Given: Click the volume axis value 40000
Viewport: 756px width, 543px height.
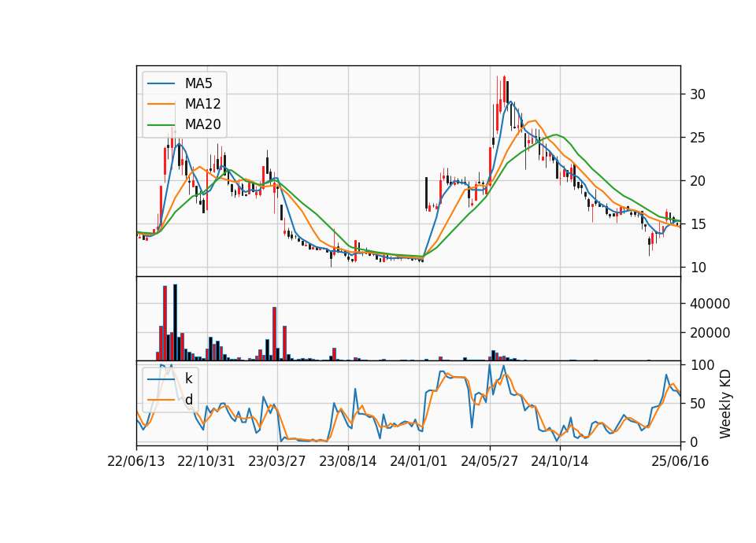Looking at the screenshot, I should (710, 304).
